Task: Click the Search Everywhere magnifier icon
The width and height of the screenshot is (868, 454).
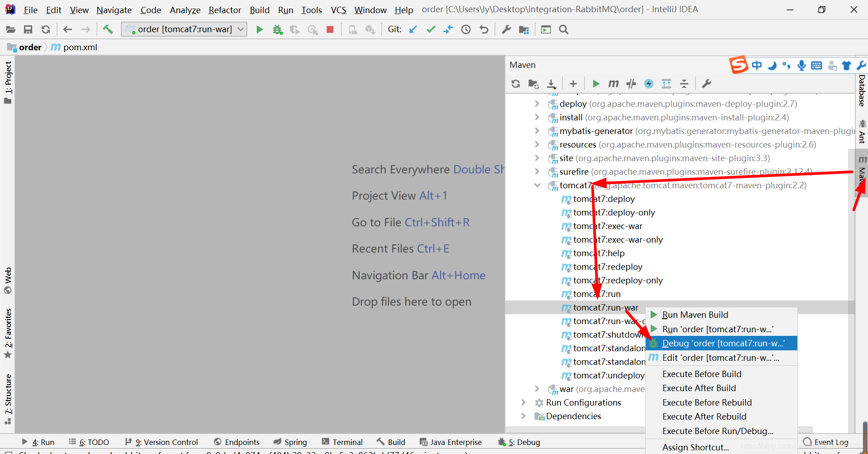Action: coord(564,29)
